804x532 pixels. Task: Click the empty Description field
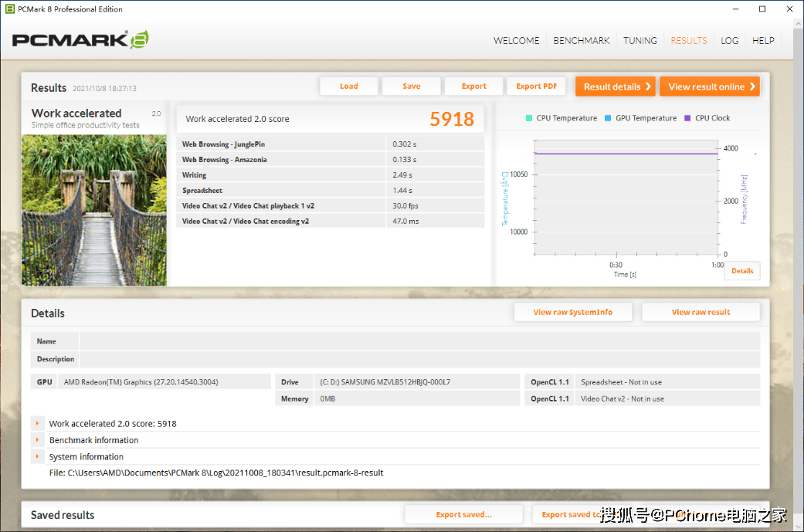[x=419, y=359]
